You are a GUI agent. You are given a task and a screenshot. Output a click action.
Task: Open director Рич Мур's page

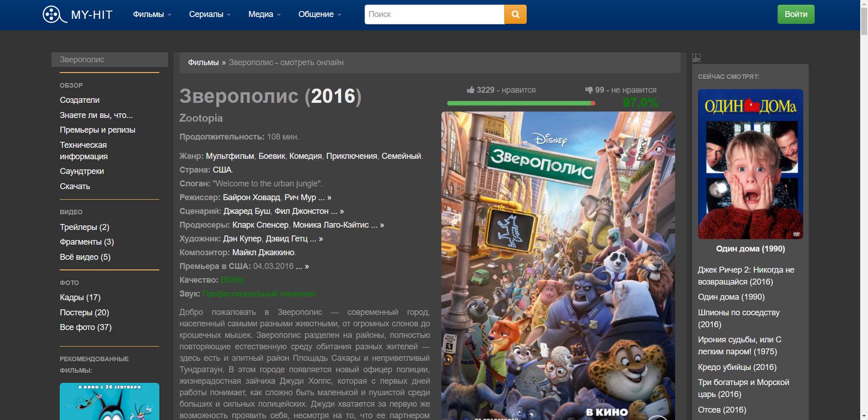point(300,197)
